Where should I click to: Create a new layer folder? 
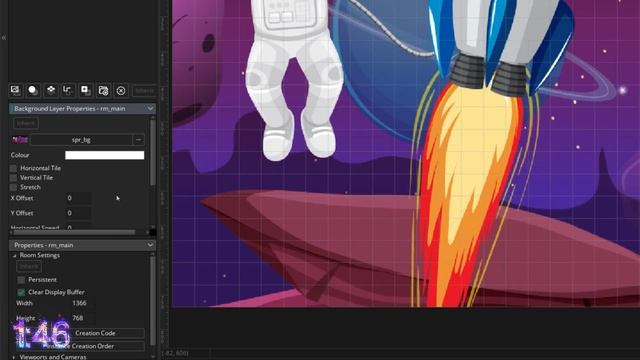pos(103,90)
